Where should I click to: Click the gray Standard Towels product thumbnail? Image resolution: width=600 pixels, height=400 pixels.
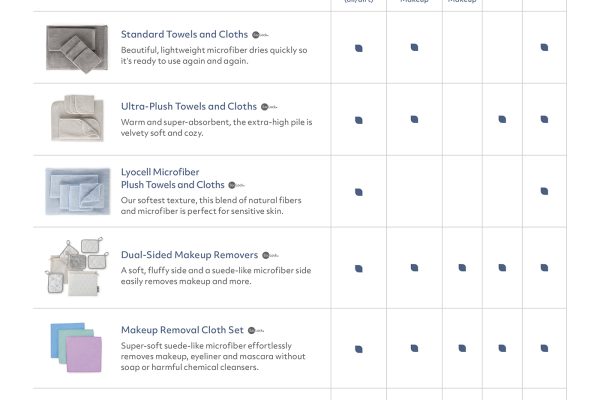point(77,47)
